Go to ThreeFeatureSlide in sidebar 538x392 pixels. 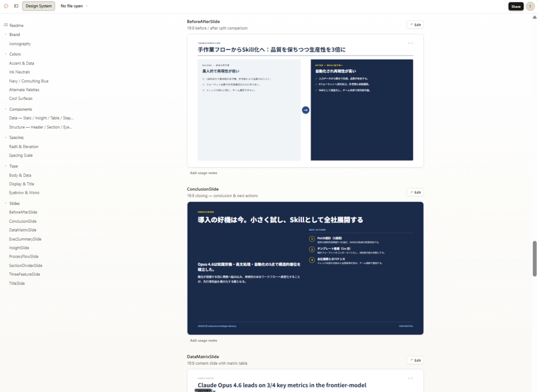pos(25,274)
